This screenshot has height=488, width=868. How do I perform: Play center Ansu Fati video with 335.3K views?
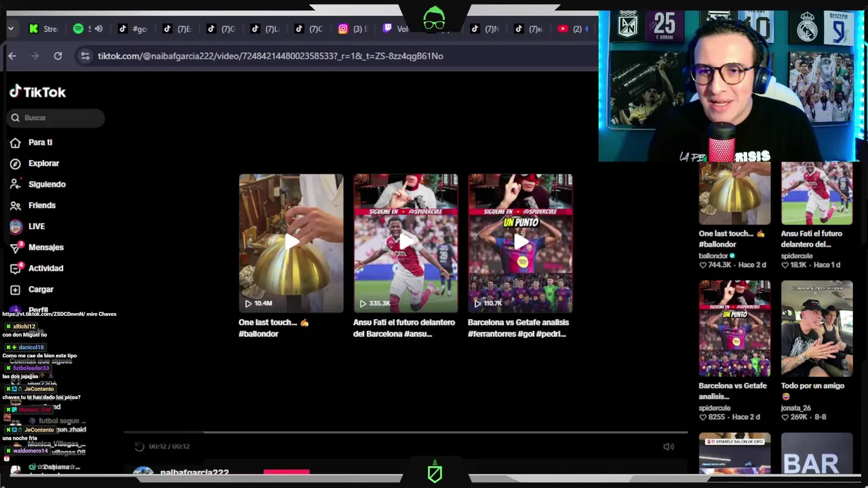(406, 243)
